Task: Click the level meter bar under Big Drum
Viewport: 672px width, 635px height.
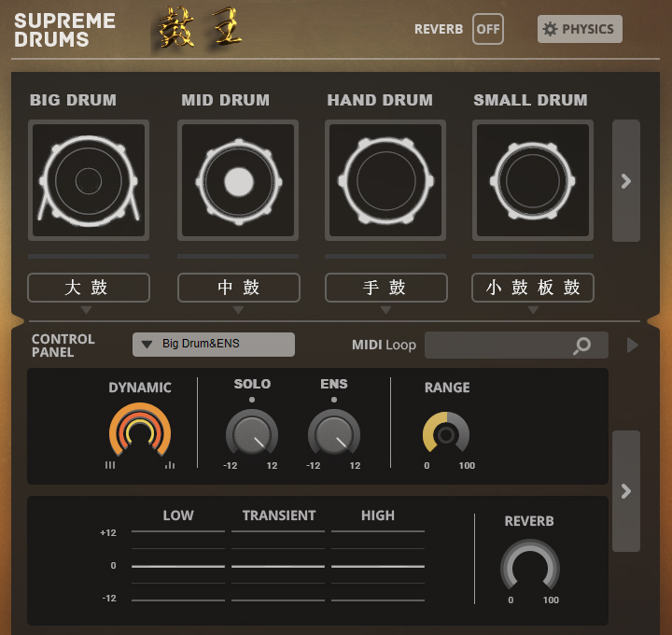Action: pyautogui.click(x=89, y=257)
